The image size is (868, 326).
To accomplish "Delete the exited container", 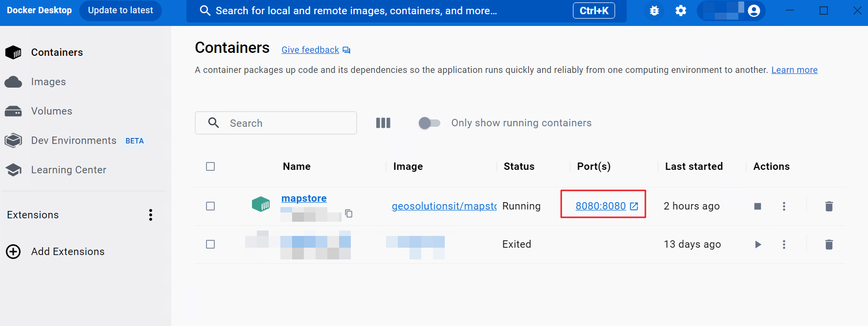I will pyautogui.click(x=828, y=244).
